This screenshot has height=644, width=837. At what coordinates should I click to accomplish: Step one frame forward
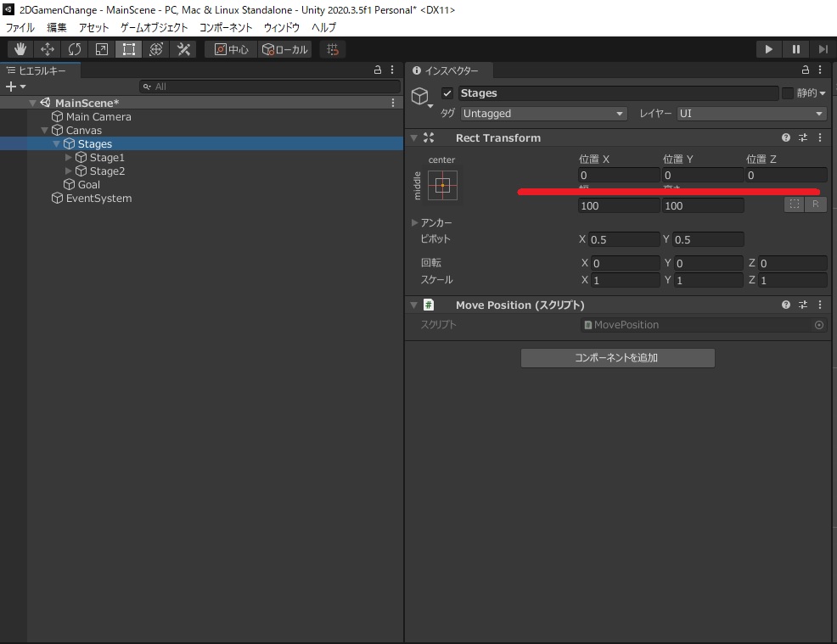tap(823, 49)
